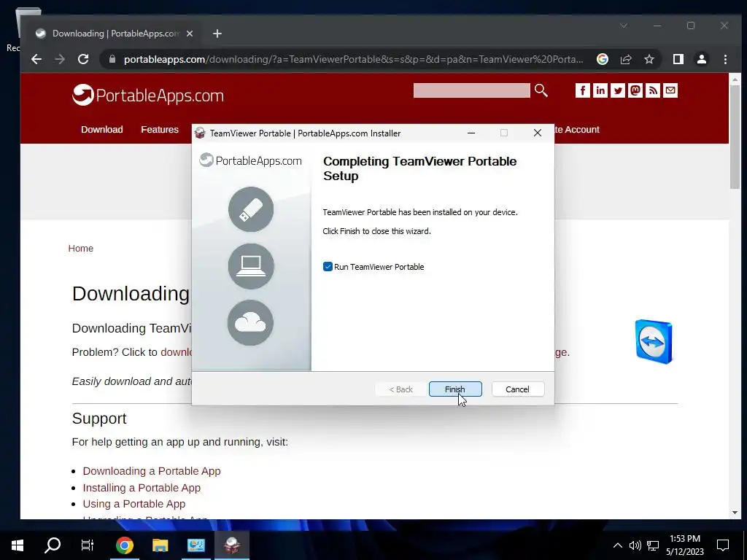Open 'Using a Portable App' support link

(134, 504)
